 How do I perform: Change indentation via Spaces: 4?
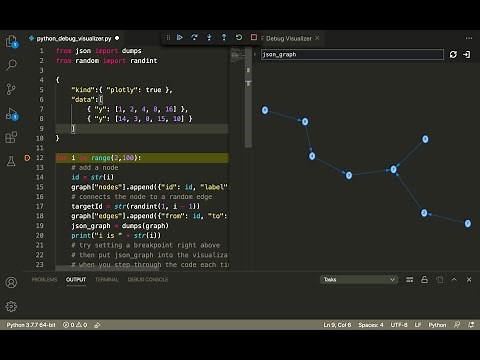coord(371,325)
